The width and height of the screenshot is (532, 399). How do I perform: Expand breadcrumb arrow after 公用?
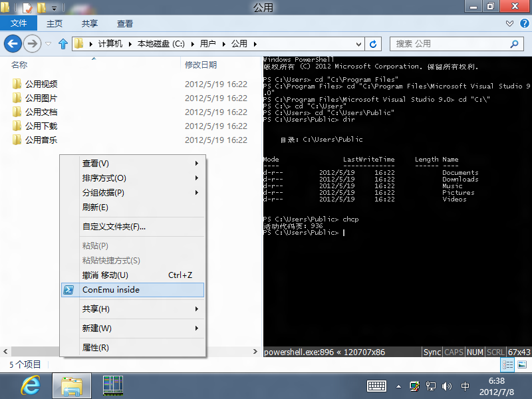click(255, 44)
